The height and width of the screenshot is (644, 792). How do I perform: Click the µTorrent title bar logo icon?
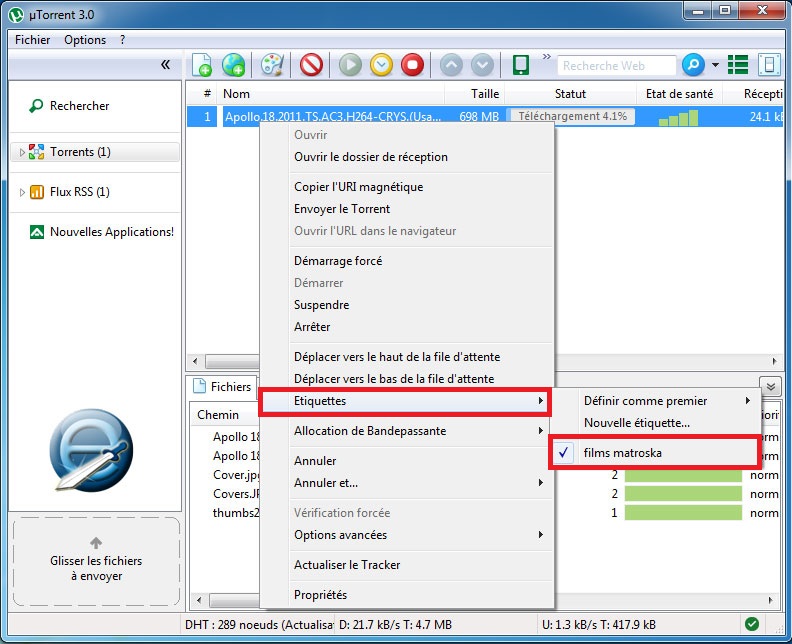[x=16, y=15]
